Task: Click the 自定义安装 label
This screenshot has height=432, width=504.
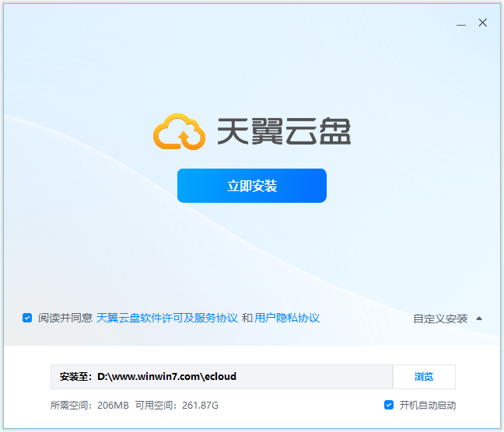Action: (x=440, y=319)
